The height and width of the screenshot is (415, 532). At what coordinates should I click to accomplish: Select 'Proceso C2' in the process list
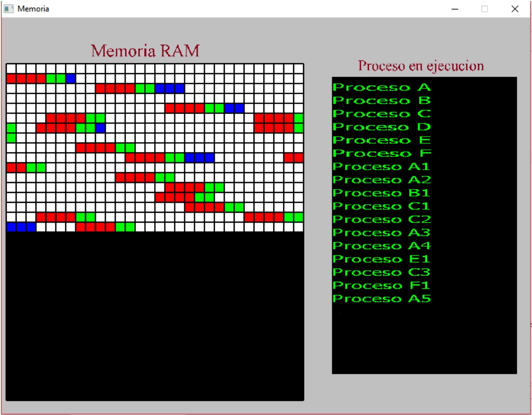pyautogui.click(x=382, y=219)
